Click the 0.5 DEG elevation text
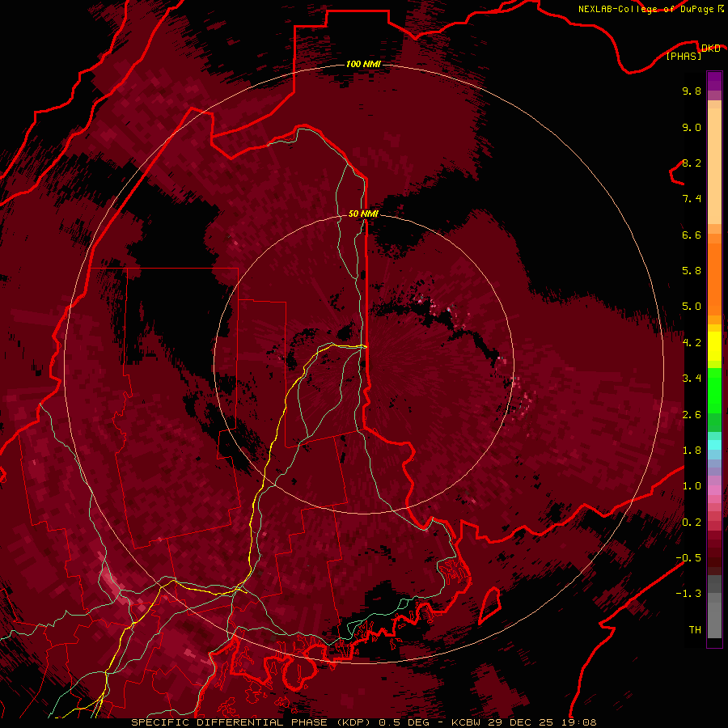 tap(403, 722)
